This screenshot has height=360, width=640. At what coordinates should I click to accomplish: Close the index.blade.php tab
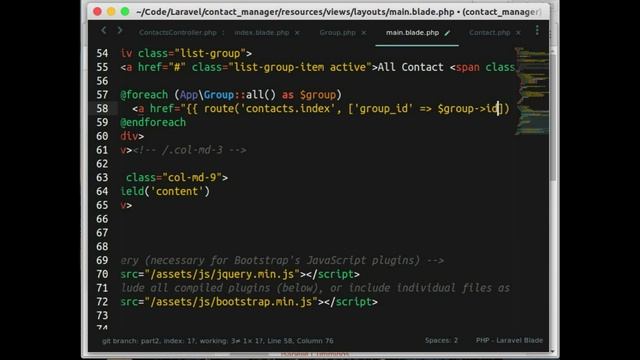click(x=297, y=33)
